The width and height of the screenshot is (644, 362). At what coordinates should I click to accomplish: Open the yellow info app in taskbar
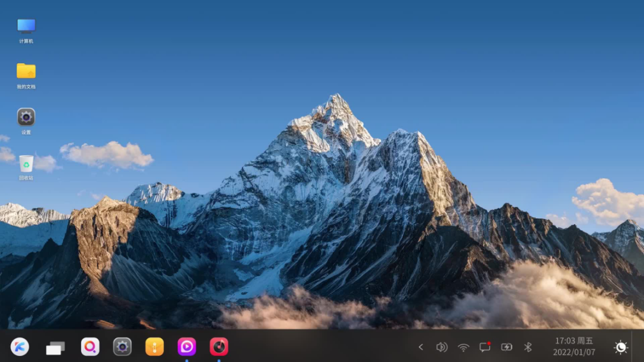(x=154, y=347)
